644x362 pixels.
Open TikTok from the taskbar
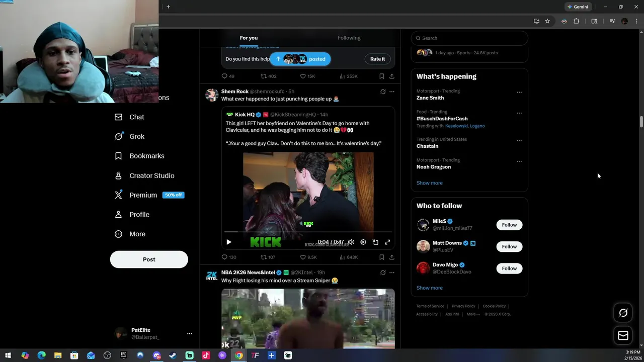pyautogui.click(x=206, y=355)
